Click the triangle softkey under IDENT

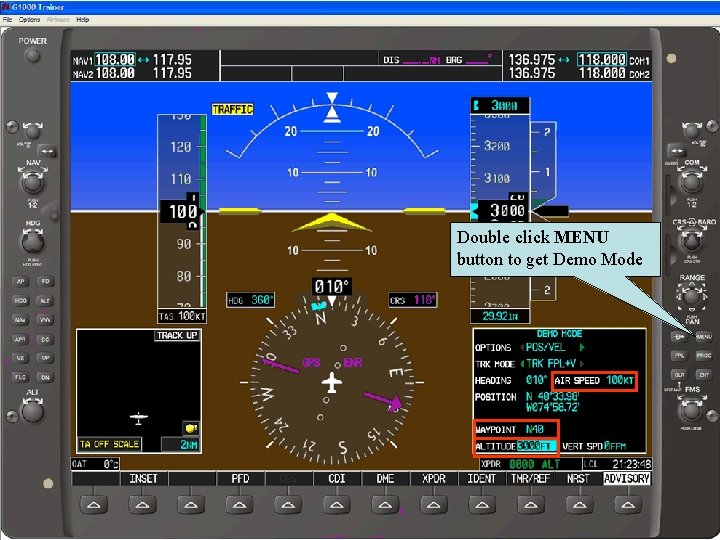pos(482,505)
